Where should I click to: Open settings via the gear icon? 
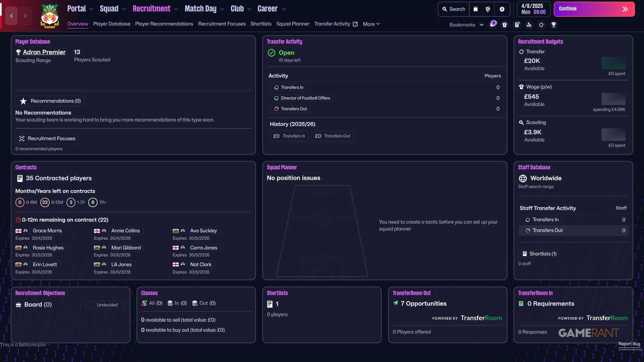(502, 9)
